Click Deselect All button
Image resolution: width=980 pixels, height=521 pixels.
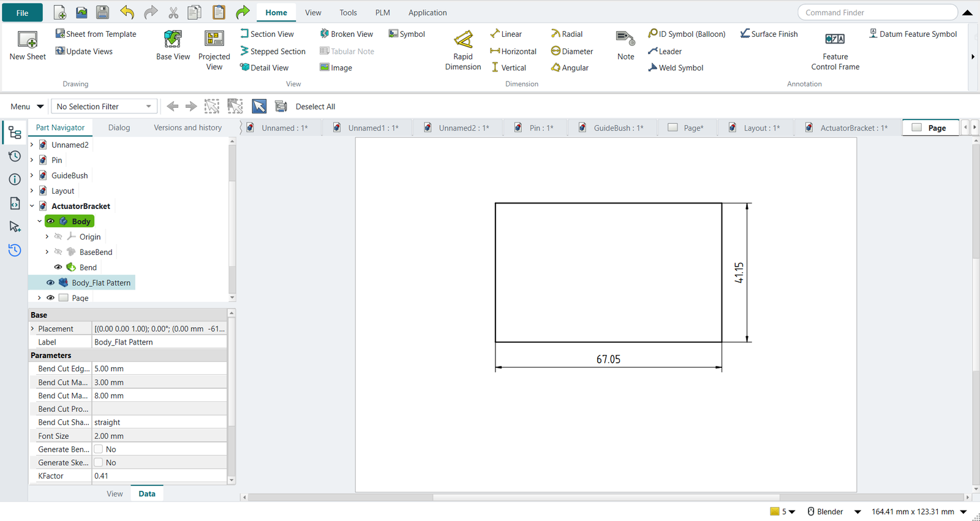coord(315,107)
